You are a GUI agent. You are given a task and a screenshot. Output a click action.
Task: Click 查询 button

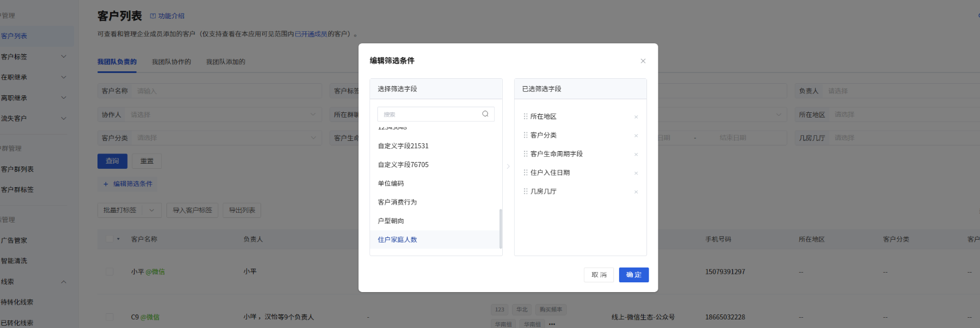click(112, 161)
